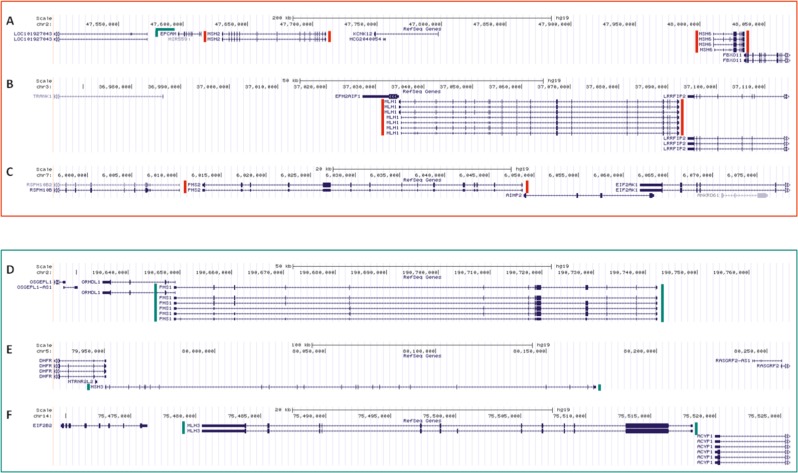Click the chr14 label in panel F
Viewport: 798px width, 473px height.
point(42,414)
